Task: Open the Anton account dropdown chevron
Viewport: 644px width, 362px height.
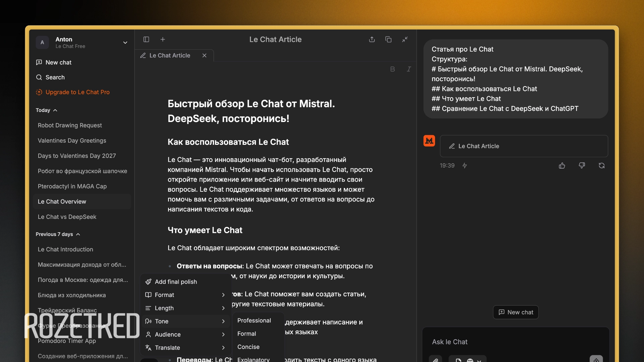Action: 125,43
